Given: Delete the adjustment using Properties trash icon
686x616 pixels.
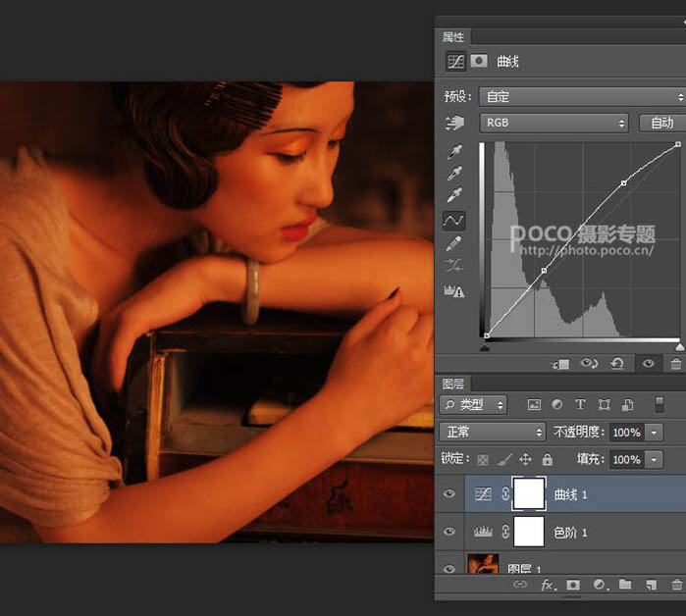Looking at the screenshot, I should coord(675,364).
